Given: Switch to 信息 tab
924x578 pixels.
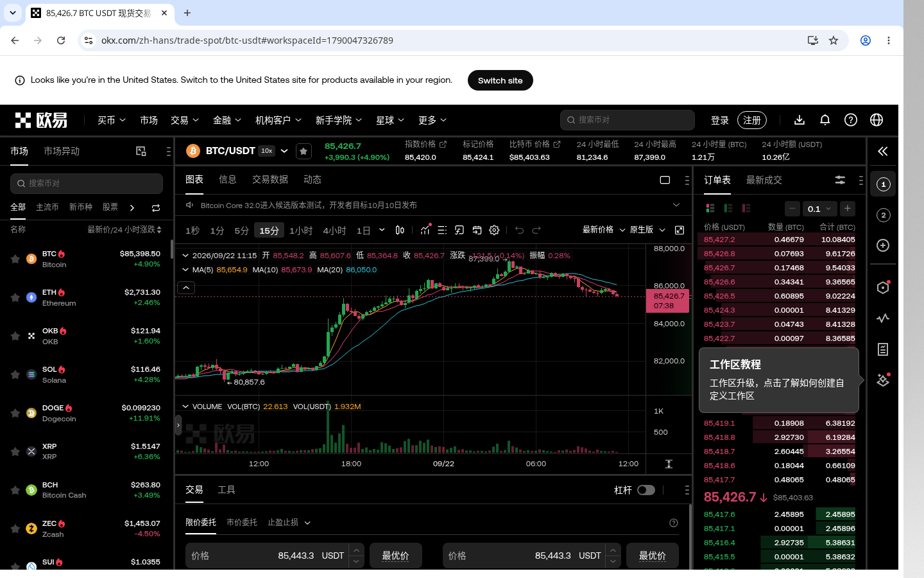Looking at the screenshot, I should tap(227, 180).
